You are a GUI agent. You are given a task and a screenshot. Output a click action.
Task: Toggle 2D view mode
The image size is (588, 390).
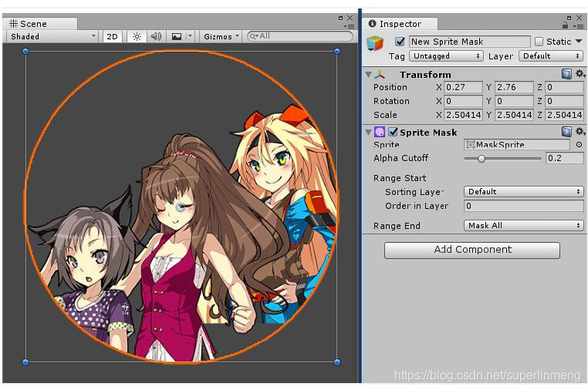point(113,36)
